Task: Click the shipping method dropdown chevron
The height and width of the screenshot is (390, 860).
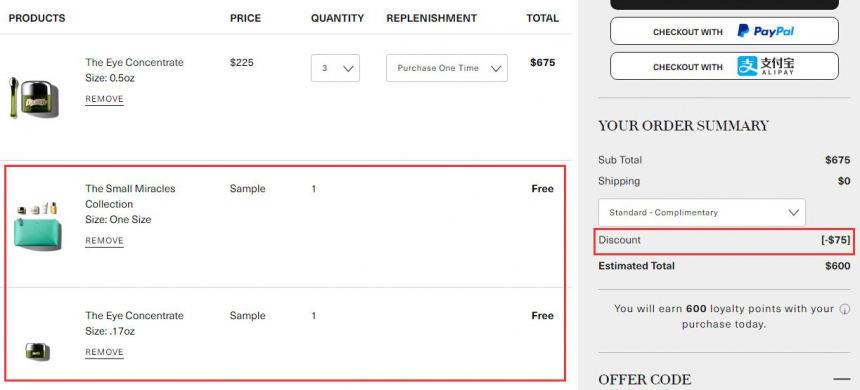Action: click(x=794, y=212)
